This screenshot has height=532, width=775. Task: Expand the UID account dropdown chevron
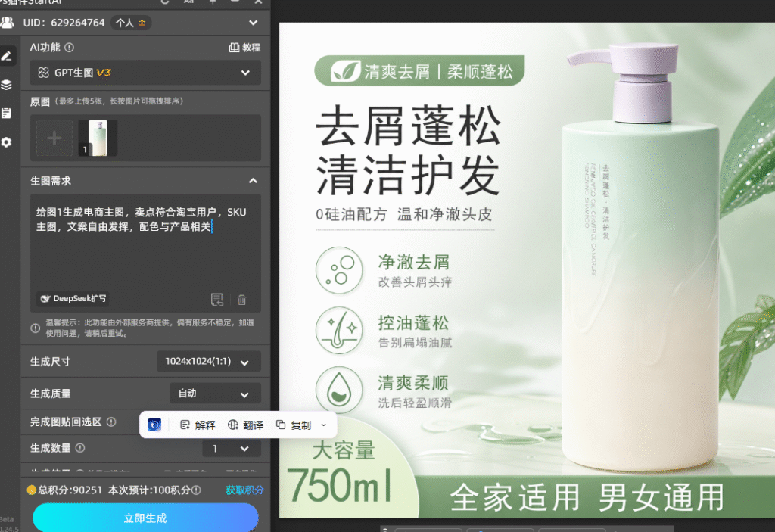(x=253, y=23)
